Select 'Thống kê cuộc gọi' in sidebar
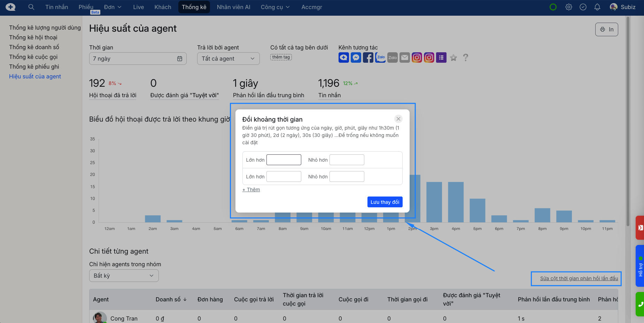644x323 pixels. click(x=33, y=57)
